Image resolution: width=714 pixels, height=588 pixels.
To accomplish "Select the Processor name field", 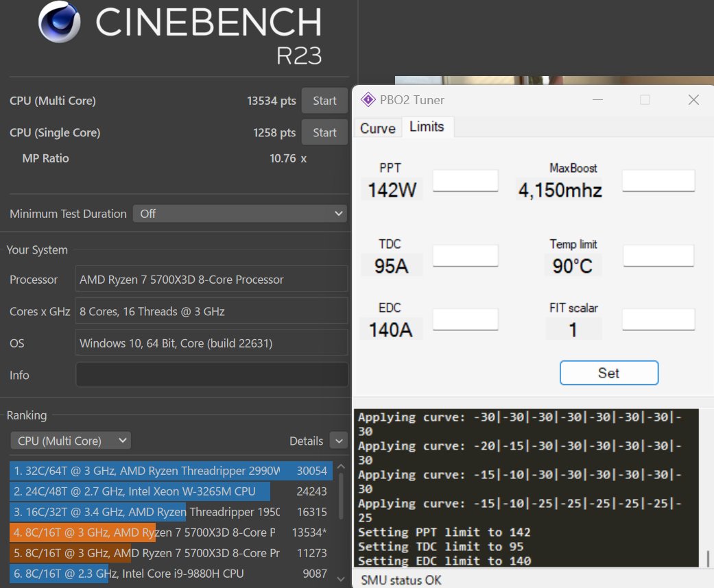I will tap(212, 279).
